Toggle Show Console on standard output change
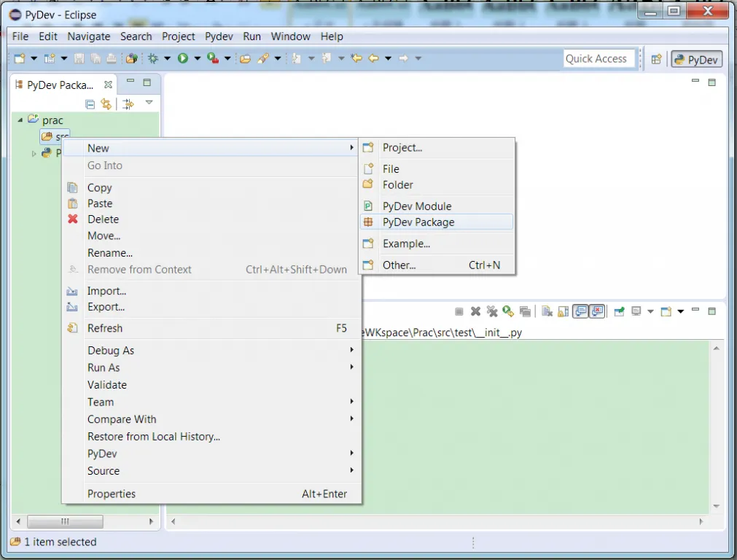Viewport: 737px width, 560px height. click(581, 311)
